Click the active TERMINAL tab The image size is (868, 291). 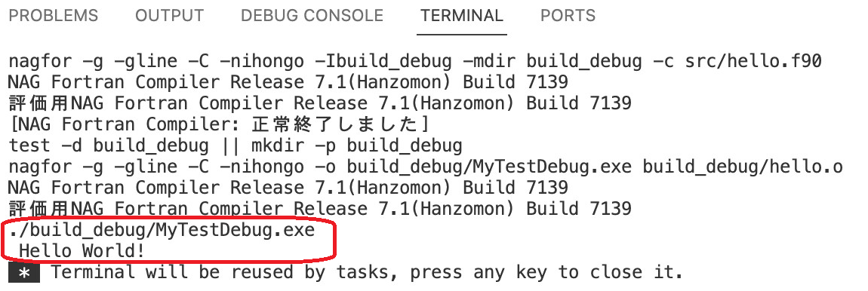462,16
